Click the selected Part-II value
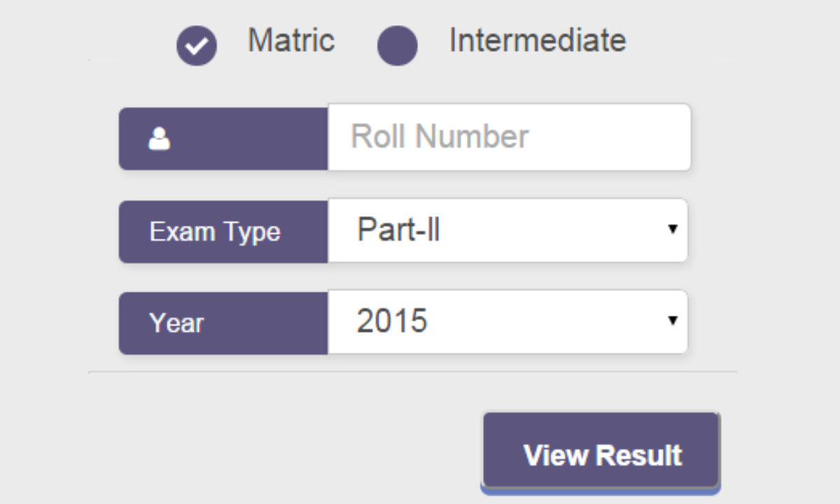 (x=398, y=230)
